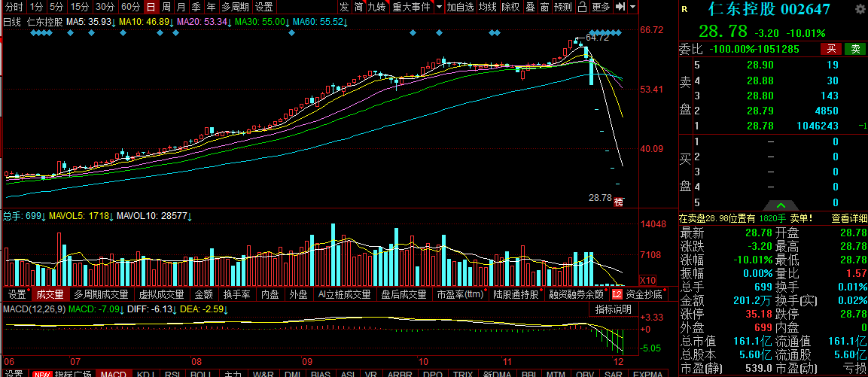Click the NEW badge in the bottom indicator bar
Viewport: 868px width, 377px height.
point(41,374)
